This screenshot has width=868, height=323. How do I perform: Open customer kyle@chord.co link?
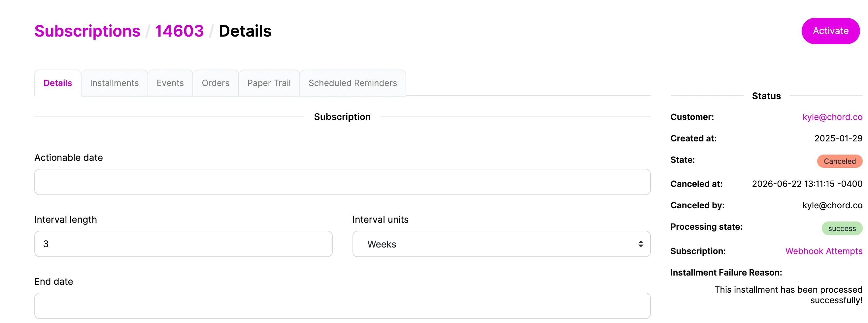(832, 117)
